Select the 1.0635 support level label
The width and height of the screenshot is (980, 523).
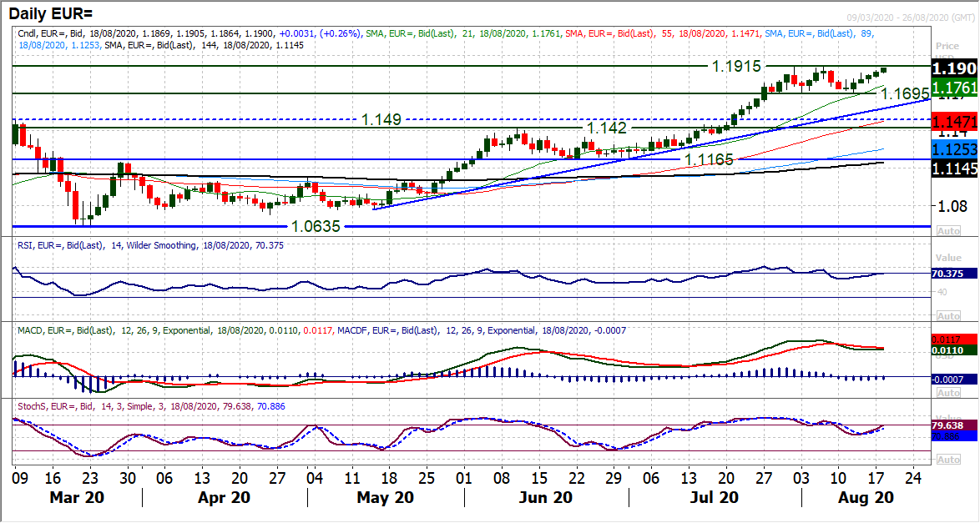[x=317, y=226]
